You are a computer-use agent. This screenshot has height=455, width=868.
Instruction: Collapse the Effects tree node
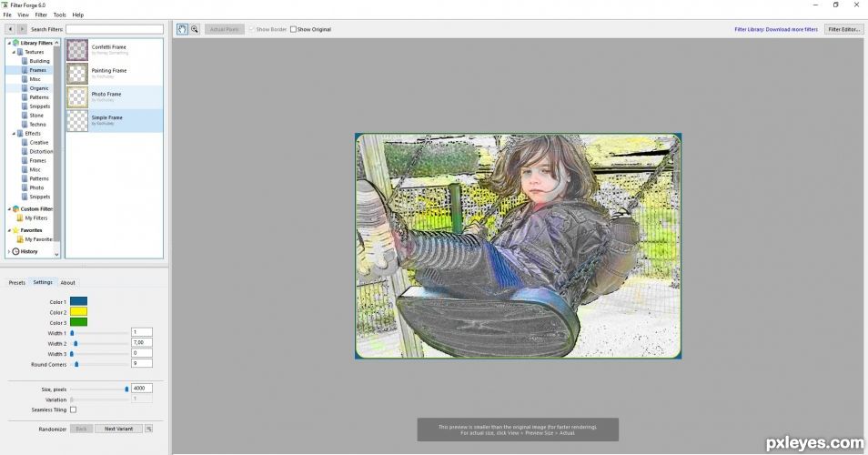coord(14,134)
